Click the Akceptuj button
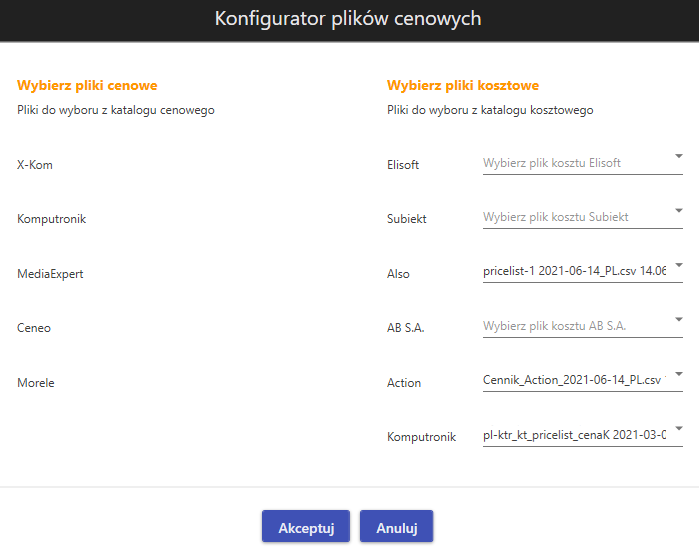 [306, 526]
